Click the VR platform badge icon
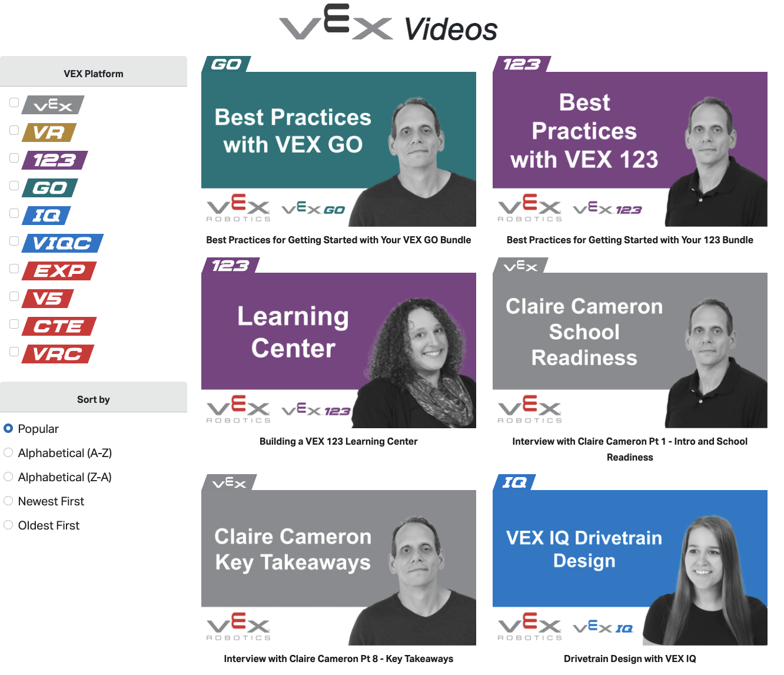 coord(49,133)
